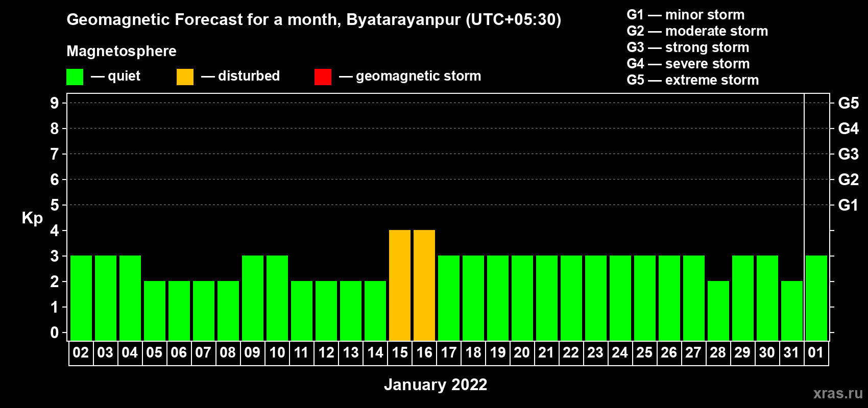
Task: Click the 'disturbed' legend label
Action: tap(249, 76)
